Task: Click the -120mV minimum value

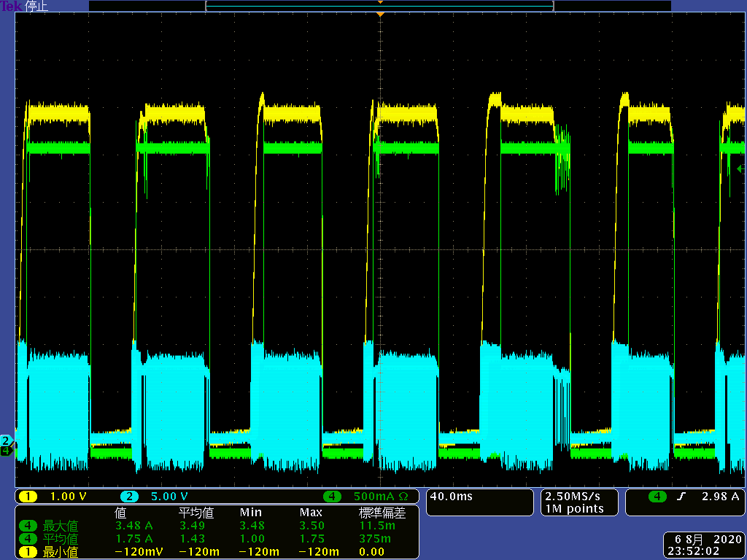Action: [x=139, y=552]
